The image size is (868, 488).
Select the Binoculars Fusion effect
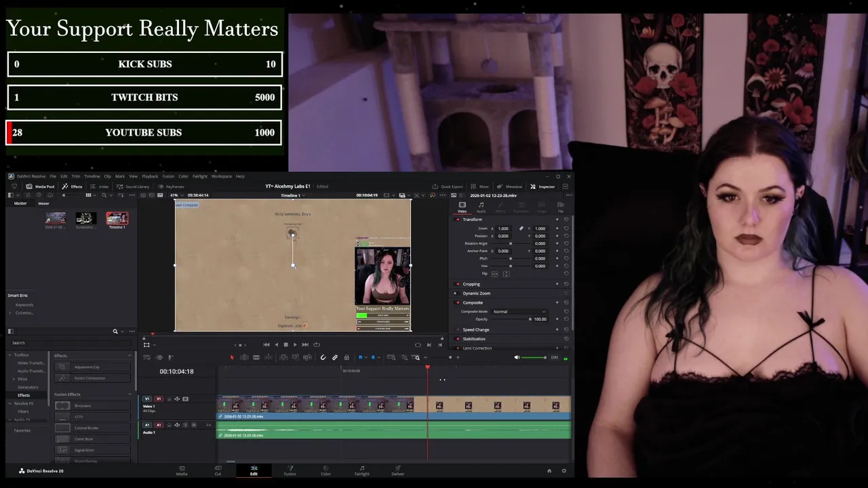tap(92, 406)
